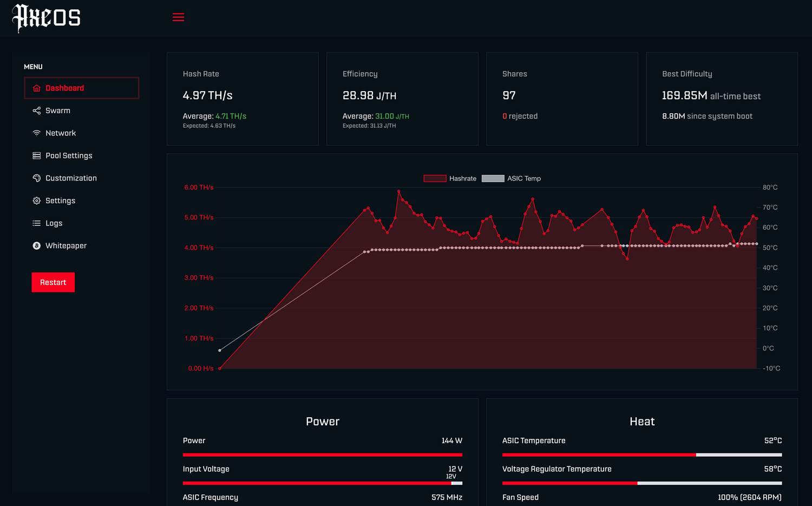Hide the chart's Hashrate color key

[434, 178]
